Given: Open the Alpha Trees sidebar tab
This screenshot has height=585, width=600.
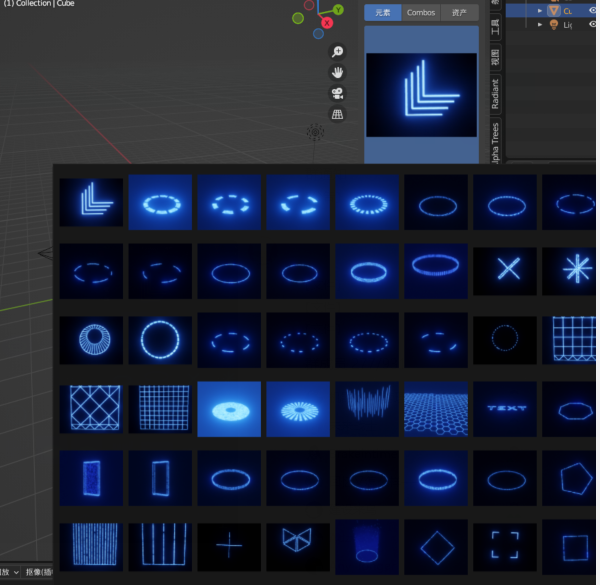Looking at the screenshot, I should click(495, 142).
